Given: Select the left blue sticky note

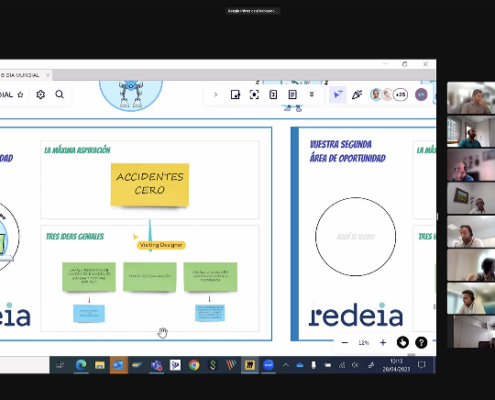Looking at the screenshot, I should (89, 313).
